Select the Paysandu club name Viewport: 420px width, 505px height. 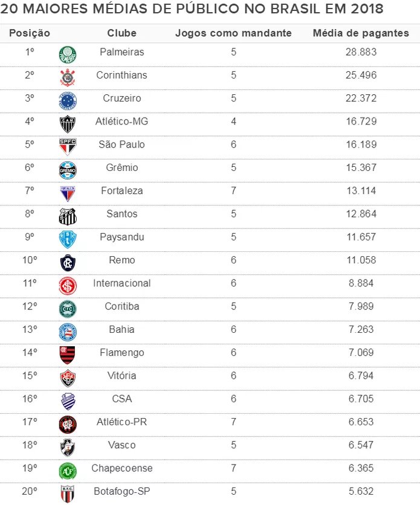122,237
